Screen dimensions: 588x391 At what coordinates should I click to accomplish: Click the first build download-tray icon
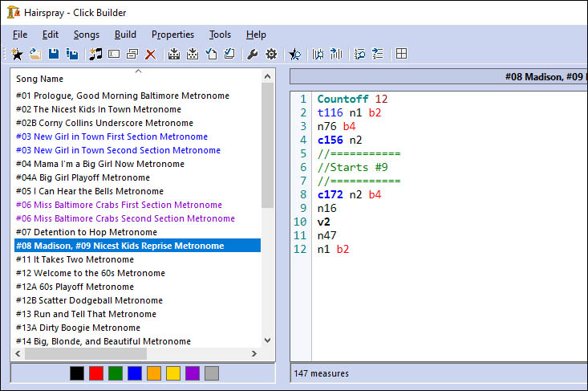[173, 54]
